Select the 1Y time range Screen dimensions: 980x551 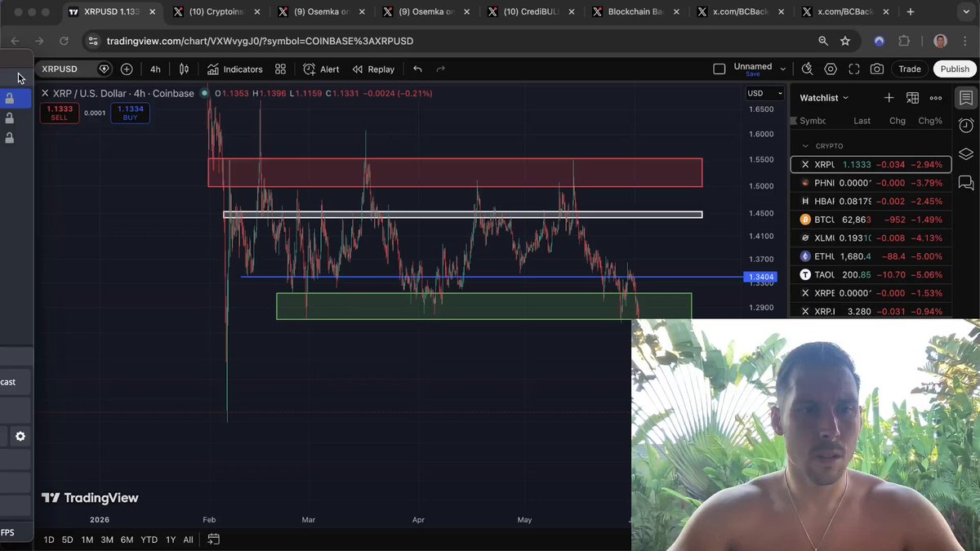pyautogui.click(x=171, y=540)
